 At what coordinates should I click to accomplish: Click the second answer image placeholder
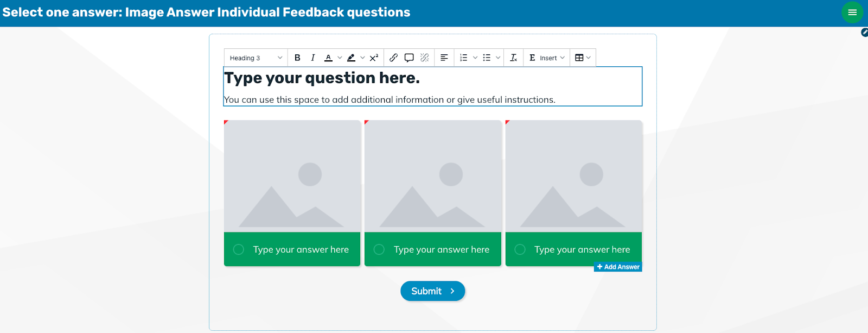tap(433, 176)
